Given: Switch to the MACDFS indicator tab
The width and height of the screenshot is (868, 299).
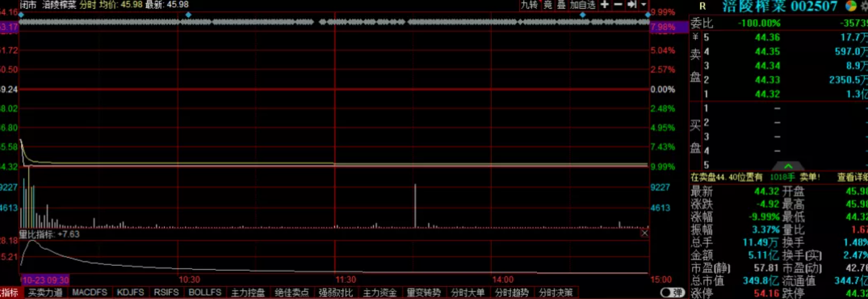Looking at the screenshot, I should click(x=90, y=293).
